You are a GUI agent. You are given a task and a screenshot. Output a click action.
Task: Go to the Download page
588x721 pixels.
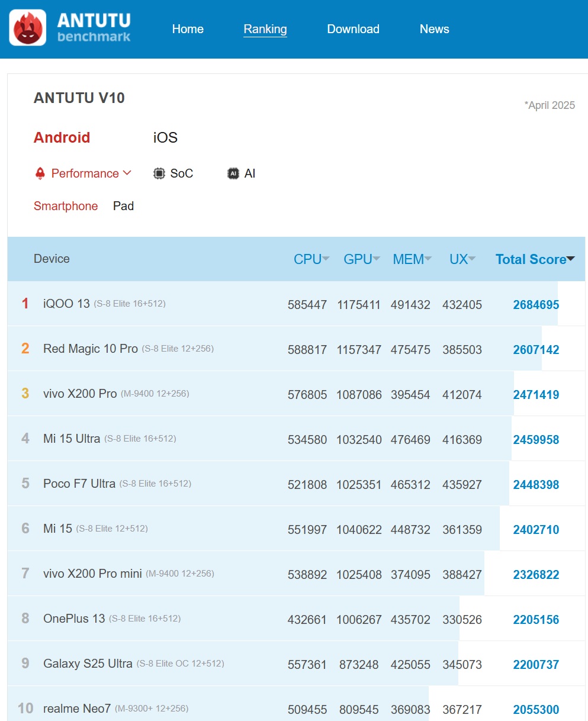point(354,29)
